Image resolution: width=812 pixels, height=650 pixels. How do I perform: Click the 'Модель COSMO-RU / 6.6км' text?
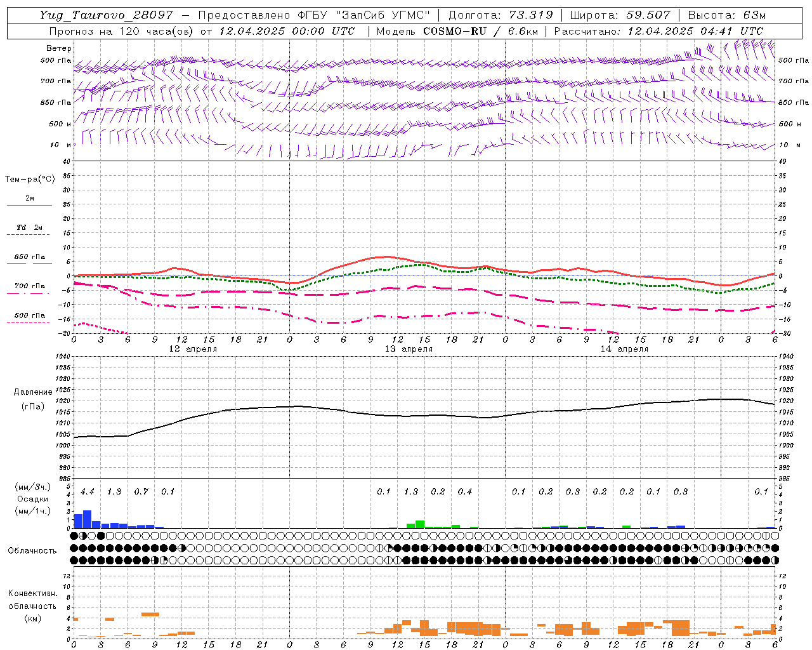(x=456, y=30)
